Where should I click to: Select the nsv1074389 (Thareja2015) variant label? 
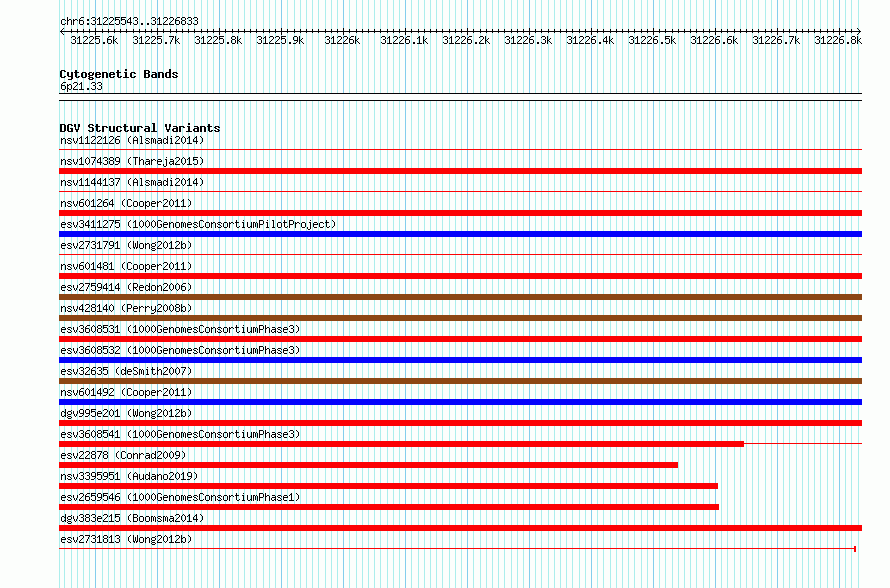click(132, 161)
